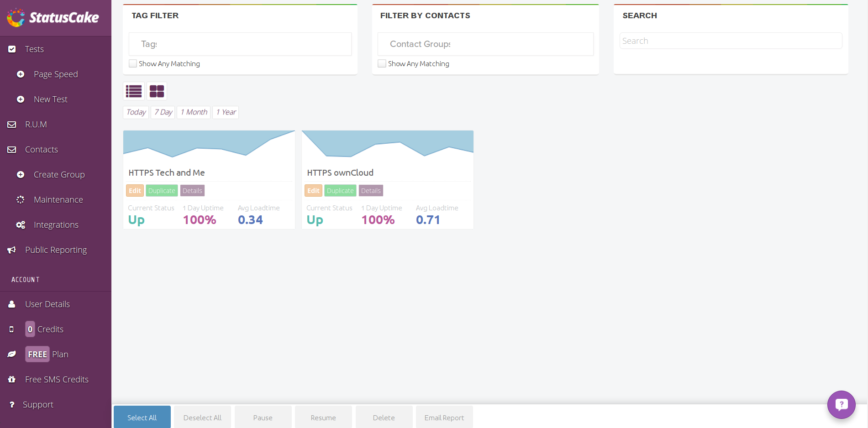Edit the HTTPS Tech and Me test
The height and width of the screenshot is (428, 868).
click(x=135, y=191)
